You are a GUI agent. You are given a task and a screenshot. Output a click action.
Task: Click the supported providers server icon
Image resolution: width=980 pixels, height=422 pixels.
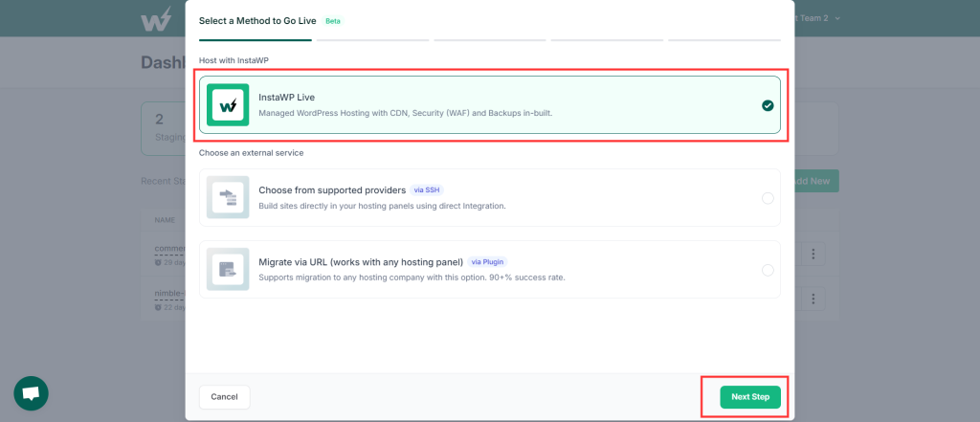click(x=228, y=197)
